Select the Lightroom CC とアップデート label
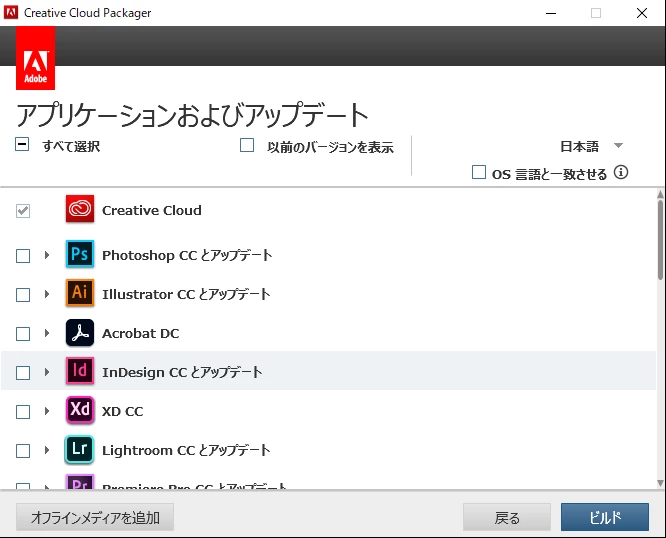The image size is (666, 538). pos(186,450)
